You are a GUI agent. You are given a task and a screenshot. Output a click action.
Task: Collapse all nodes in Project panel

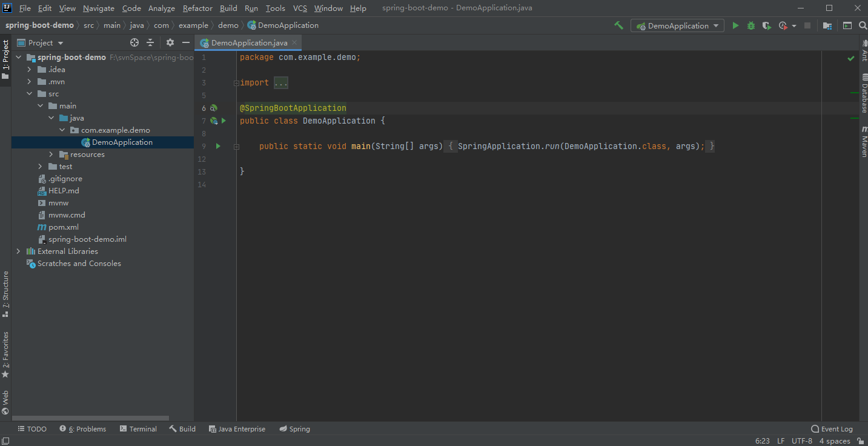150,42
